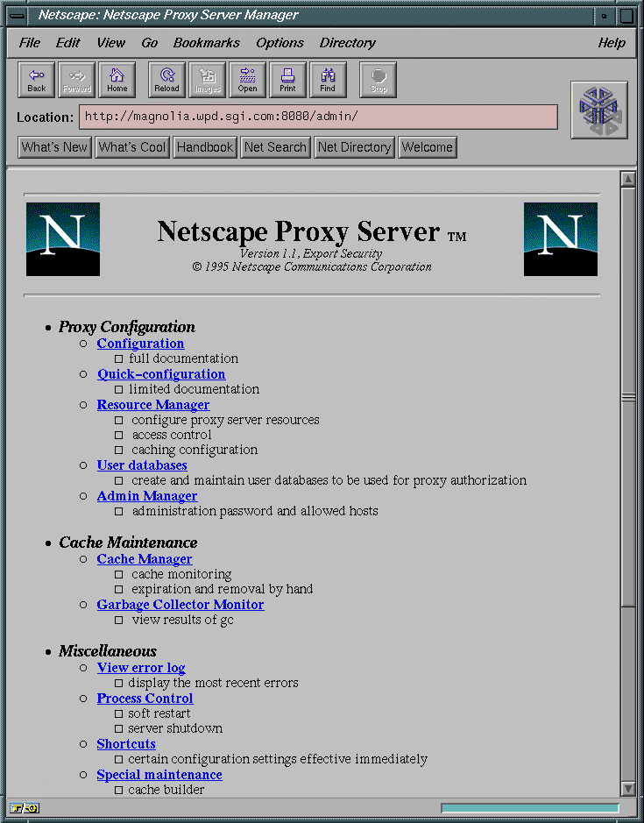Viewport: 644px width, 823px height.
Task: Click the 'Netscape Proxy Server' title heading
Action: pyautogui.click(x=298, y=231)
